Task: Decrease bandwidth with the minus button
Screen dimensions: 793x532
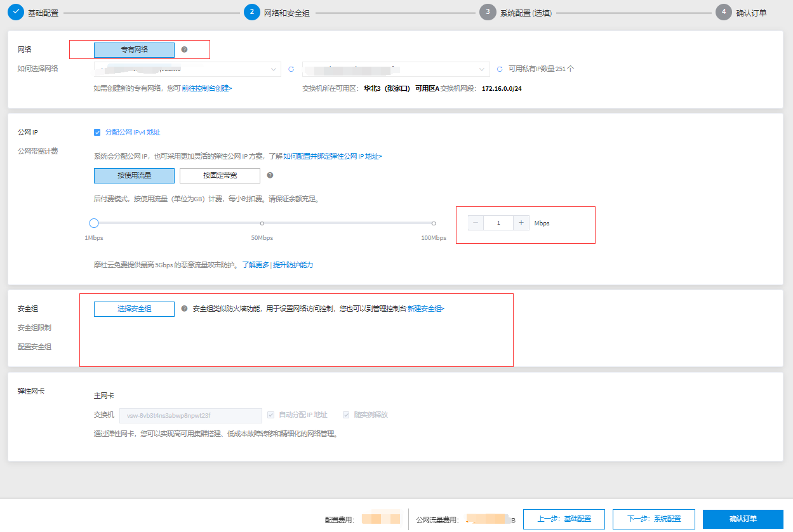Action: click(476, 223)
